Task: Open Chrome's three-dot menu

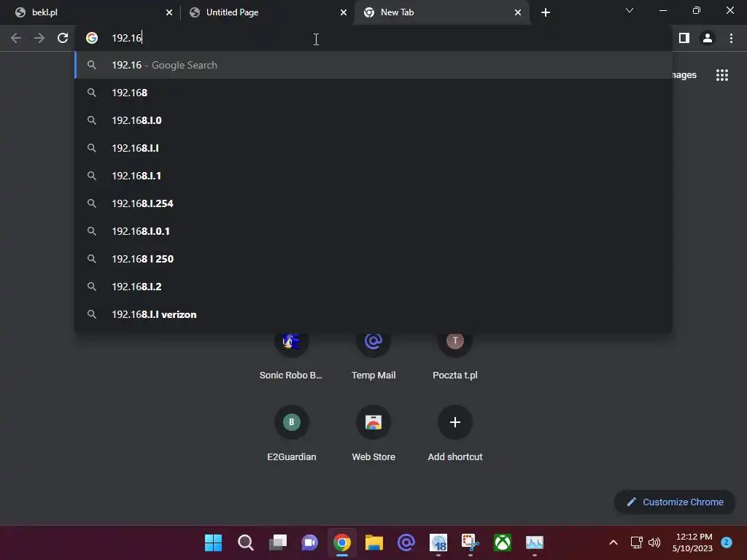Action: 731,38
